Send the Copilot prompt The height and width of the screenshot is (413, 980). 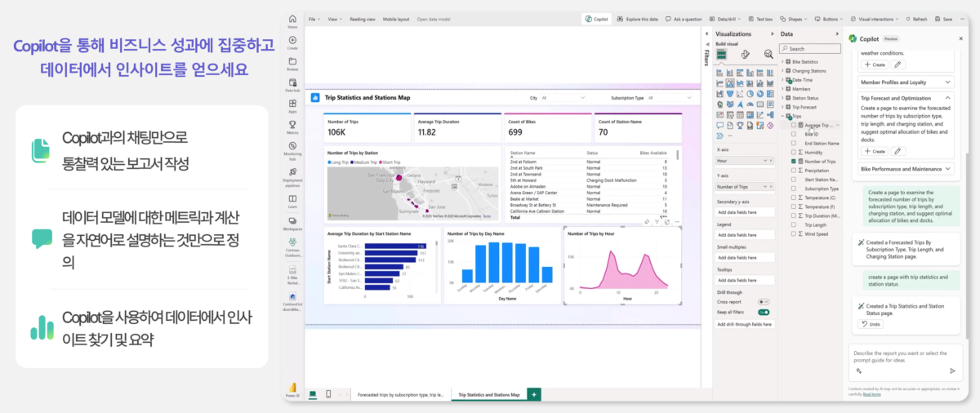pyautogui.click(x=952, y=370)
